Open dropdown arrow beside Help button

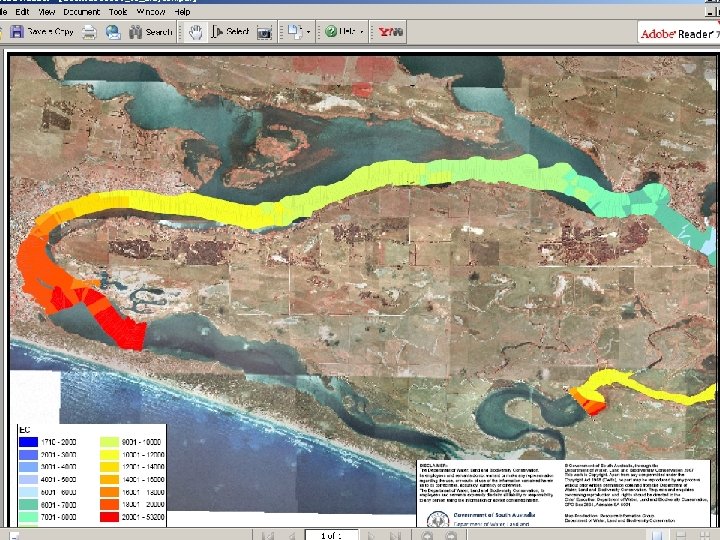(x=362, y=32)
